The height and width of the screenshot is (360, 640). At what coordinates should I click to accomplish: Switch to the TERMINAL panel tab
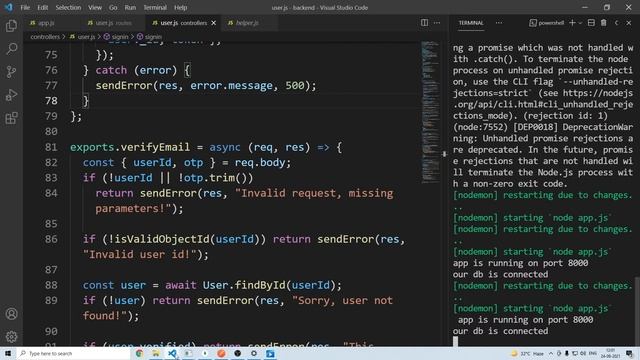point(471,23)
